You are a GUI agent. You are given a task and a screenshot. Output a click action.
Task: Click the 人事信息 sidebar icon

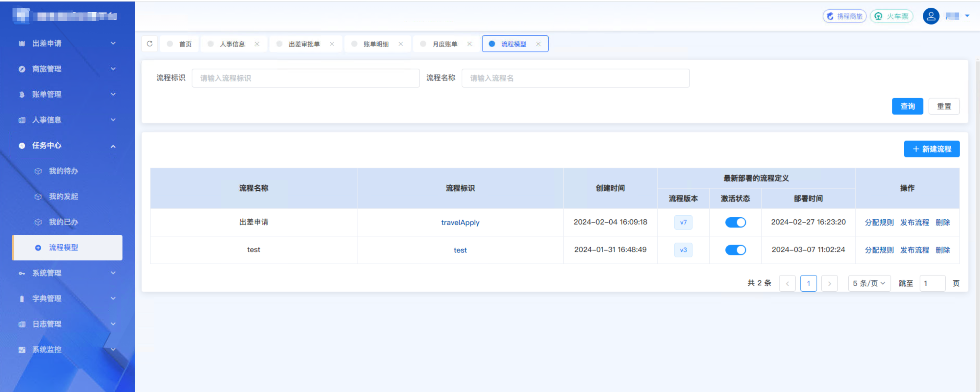(22, 120)
